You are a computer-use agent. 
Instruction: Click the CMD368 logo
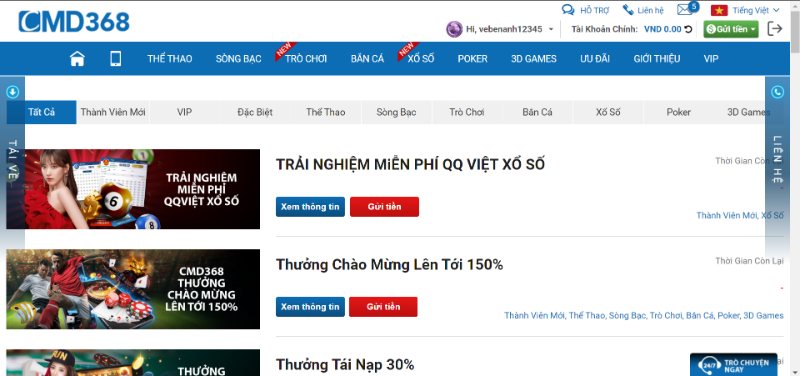[74, 22]
